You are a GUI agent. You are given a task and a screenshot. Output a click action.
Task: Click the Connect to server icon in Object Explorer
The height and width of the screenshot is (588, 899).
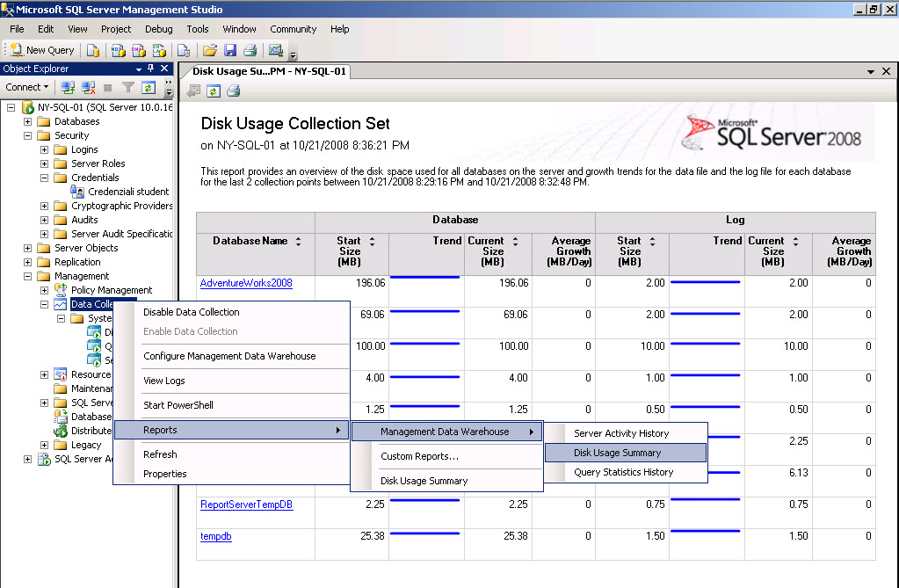pyautogui.click(x=68, y=86)
